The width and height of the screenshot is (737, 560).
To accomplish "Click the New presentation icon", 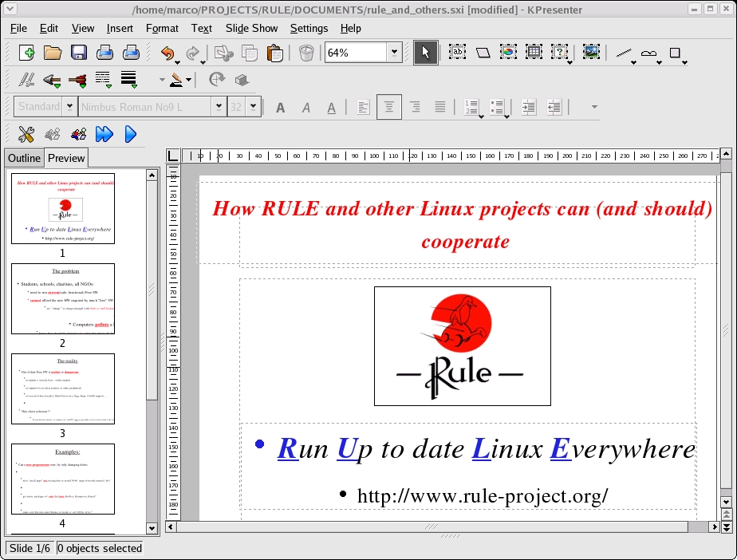I will click(27, 53).
